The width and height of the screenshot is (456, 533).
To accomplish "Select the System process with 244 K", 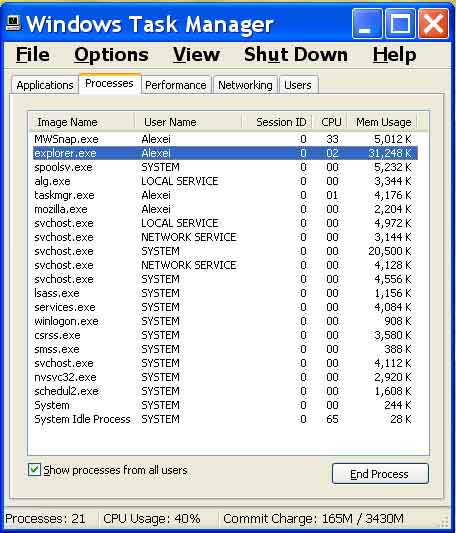I will 225,405.
